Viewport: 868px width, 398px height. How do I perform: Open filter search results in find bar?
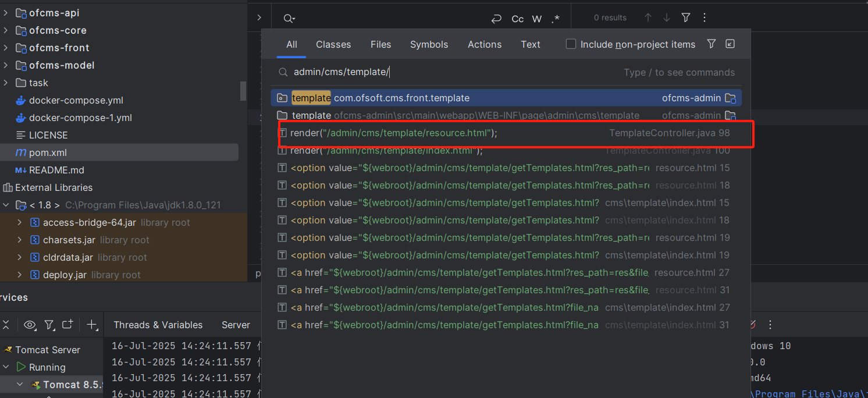coord(686,18)
